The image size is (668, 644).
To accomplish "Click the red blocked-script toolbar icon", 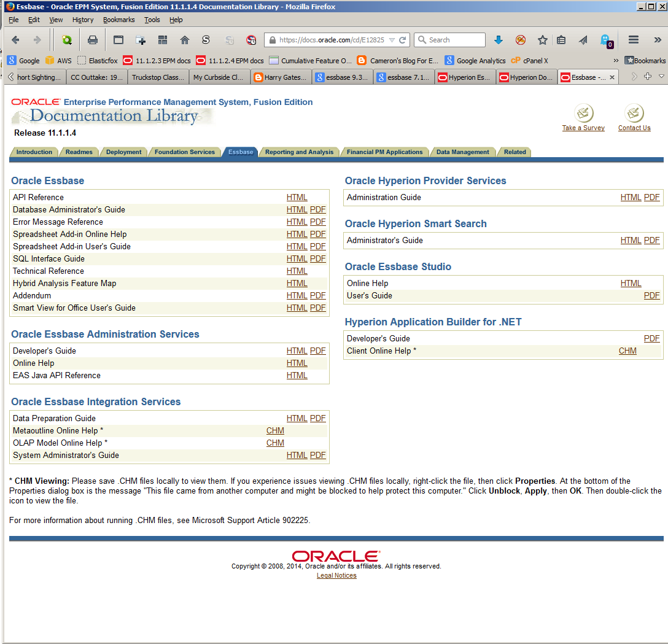I will (x=251, y=40).
